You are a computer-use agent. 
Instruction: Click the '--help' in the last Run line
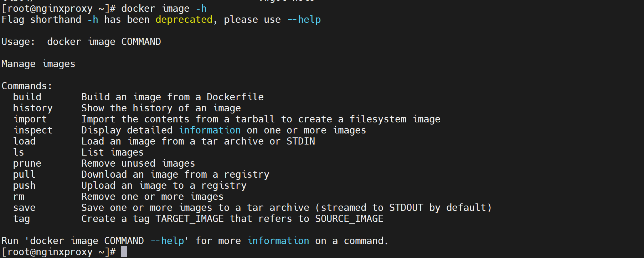click(167, 241)
